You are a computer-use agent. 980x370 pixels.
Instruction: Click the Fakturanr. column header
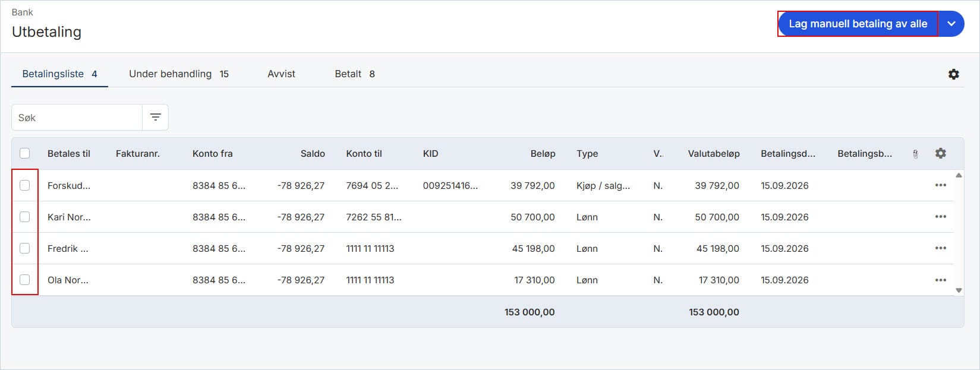coord(138,154)
